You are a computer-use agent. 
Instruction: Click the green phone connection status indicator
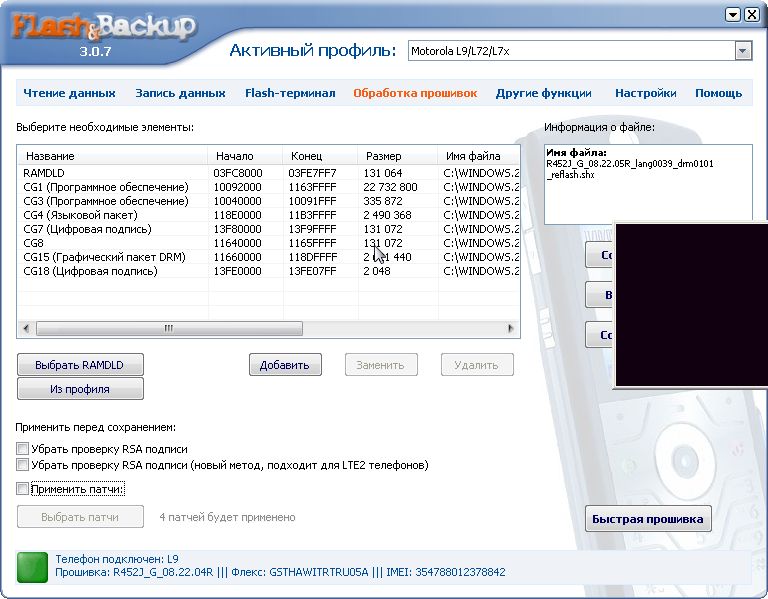[32, 567]
